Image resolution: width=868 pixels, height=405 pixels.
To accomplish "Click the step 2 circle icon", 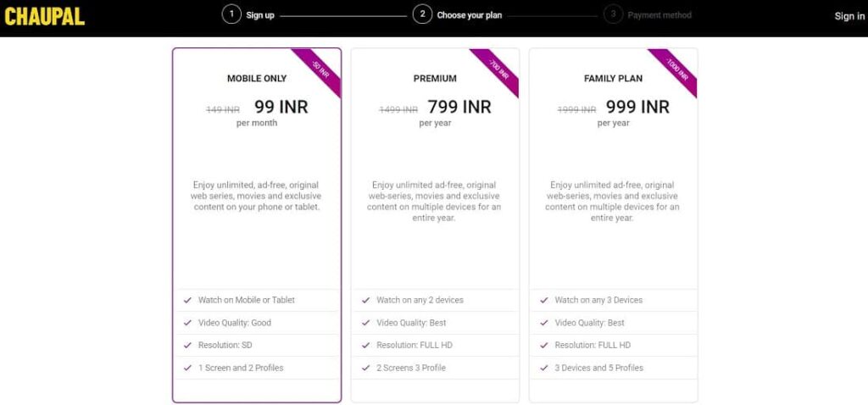I will [x=422, y=14].
